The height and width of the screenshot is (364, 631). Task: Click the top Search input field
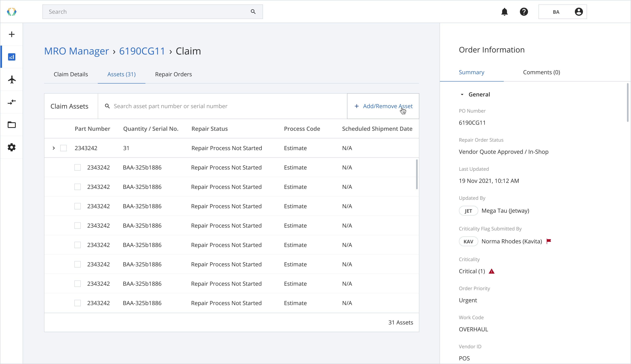coord(152,12)
